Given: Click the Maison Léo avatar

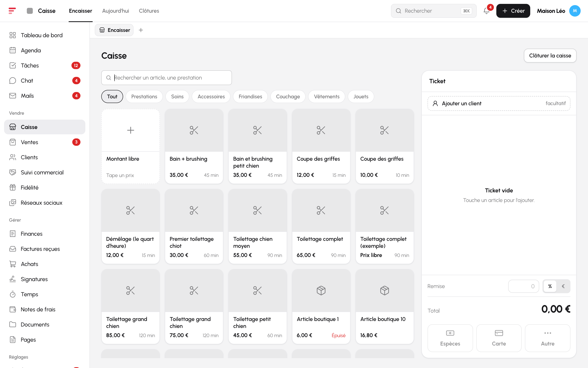Looking at the screenshot, I should (575, 11).
